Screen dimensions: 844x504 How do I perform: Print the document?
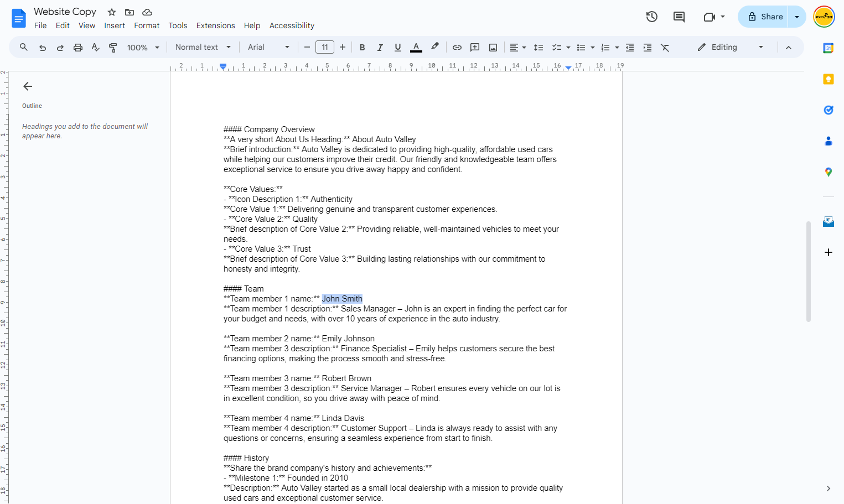pyautogui.click(x=78, y=48)
